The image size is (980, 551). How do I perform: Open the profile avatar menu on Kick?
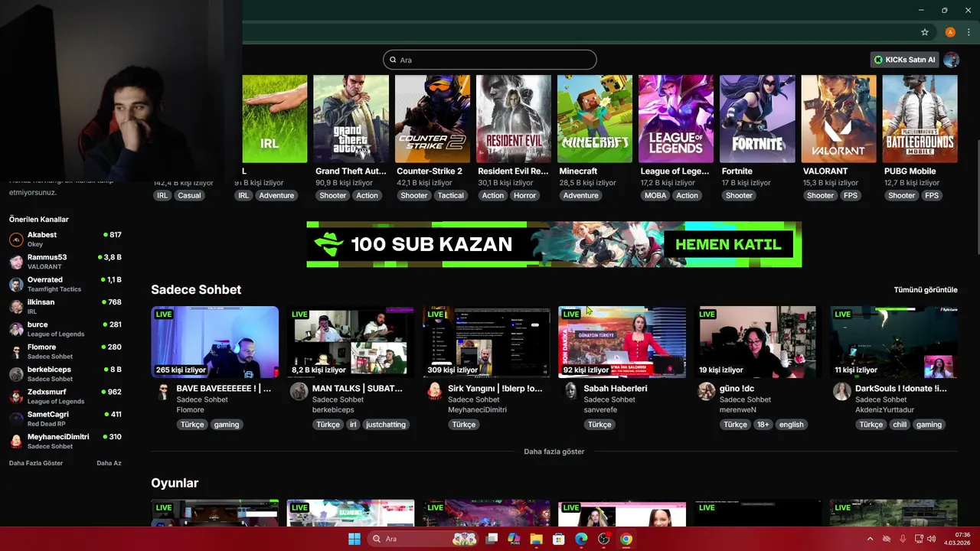pos(952,60)
